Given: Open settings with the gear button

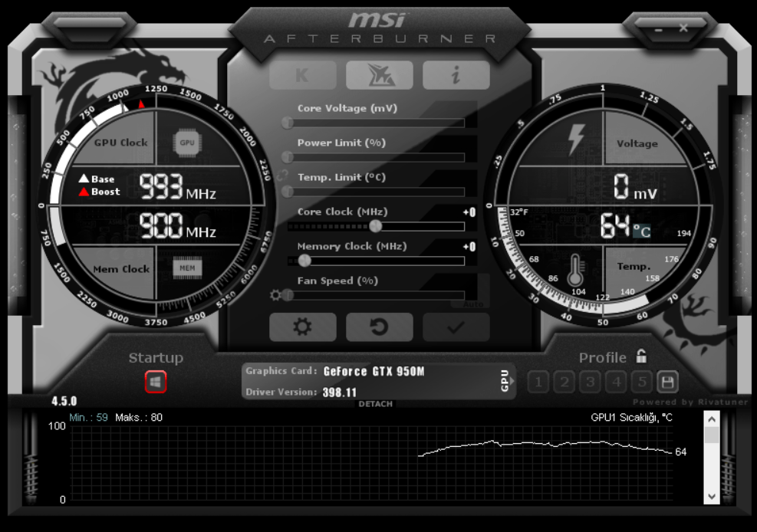Looking at the screenshot, I should point(303,327).
